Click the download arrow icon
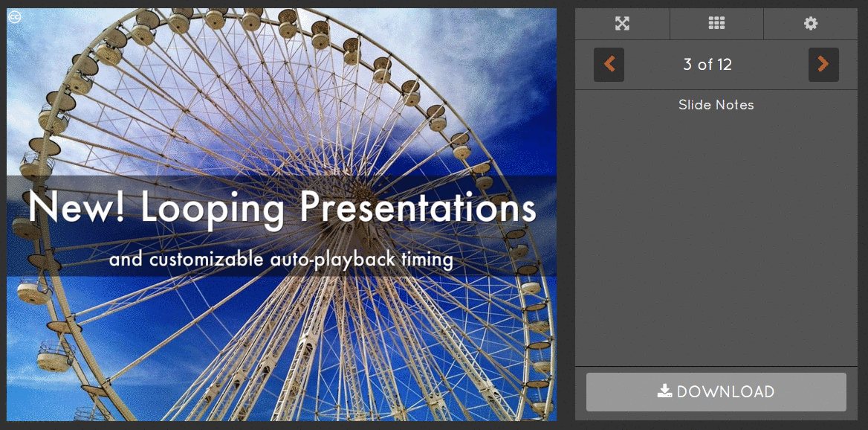This screenshot has height=430, width=868. [x=664, y=391]
